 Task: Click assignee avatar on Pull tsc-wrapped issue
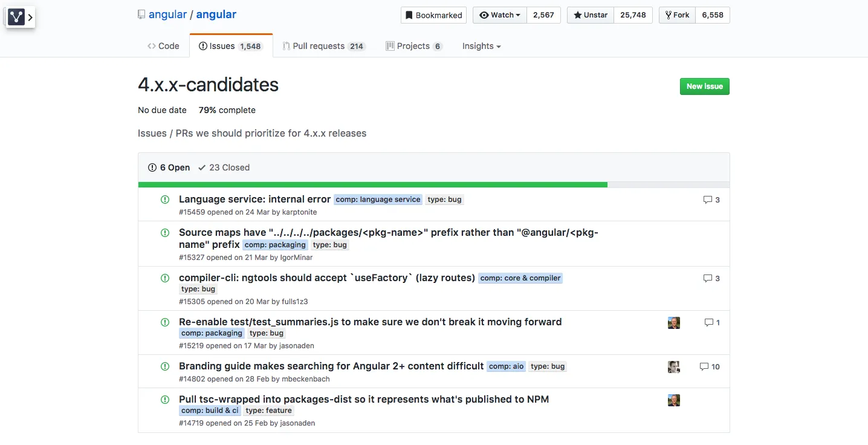(674, 400)
